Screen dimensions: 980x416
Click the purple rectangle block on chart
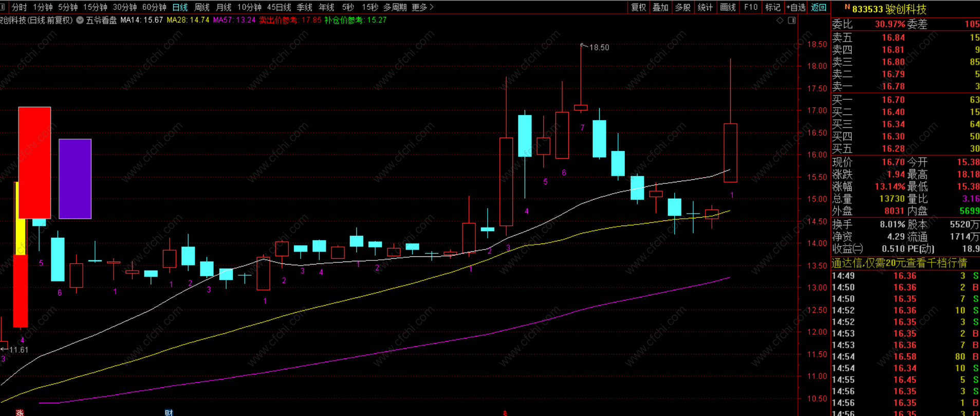pyautogui.click(x=75, y=179)
